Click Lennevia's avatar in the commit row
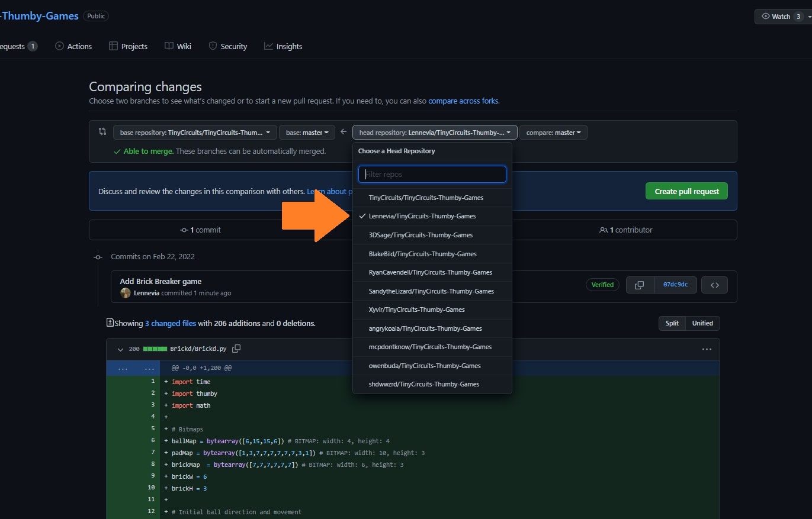The image size is (812, 519). 126,293
